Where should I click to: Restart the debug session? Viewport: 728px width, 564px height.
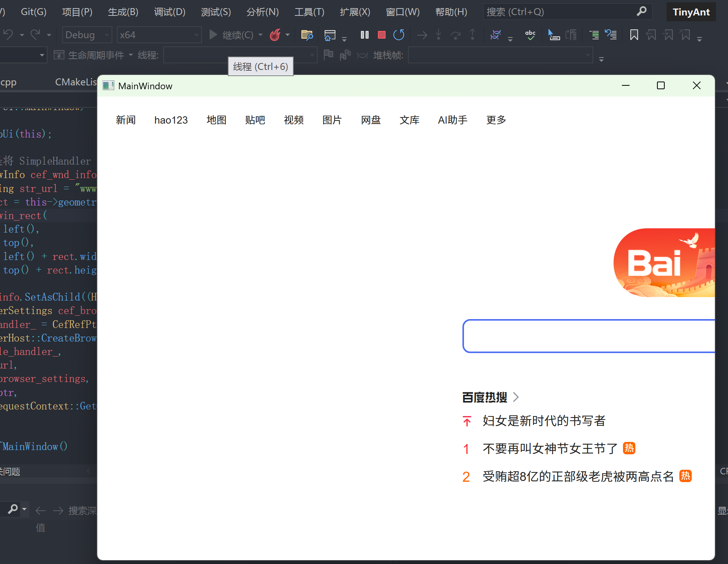pyautogui.click(x=399, y=35)
